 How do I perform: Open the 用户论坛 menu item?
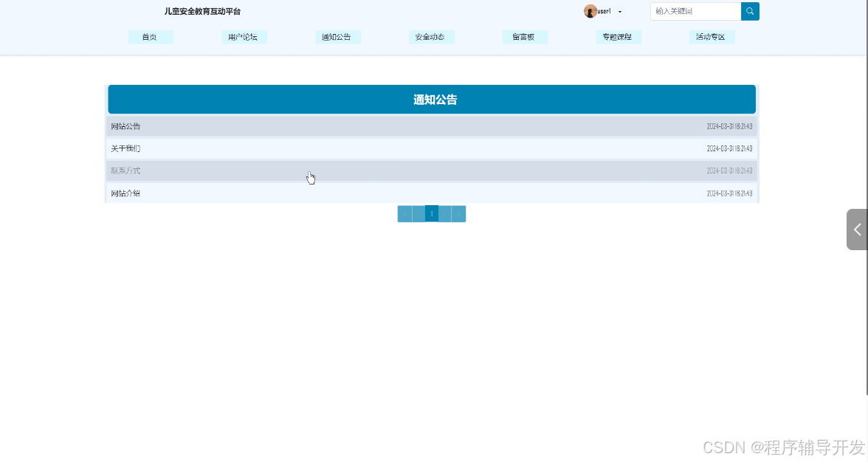244,37
